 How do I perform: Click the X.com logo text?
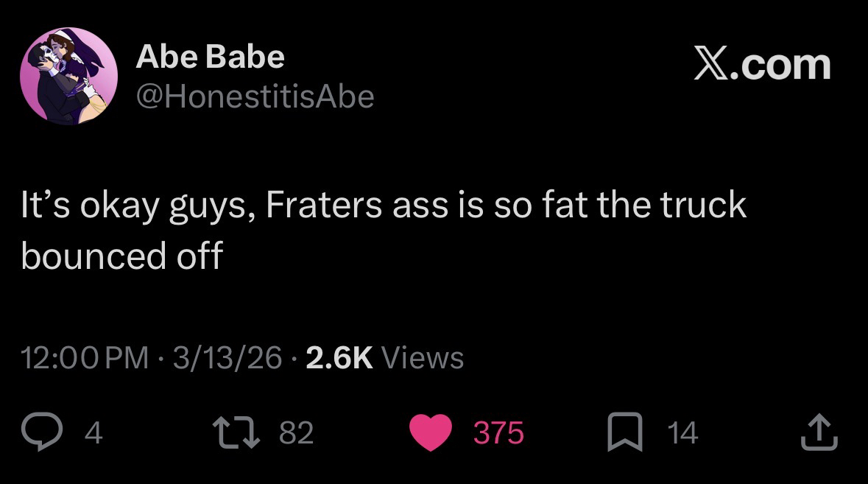tap(762, 65)
